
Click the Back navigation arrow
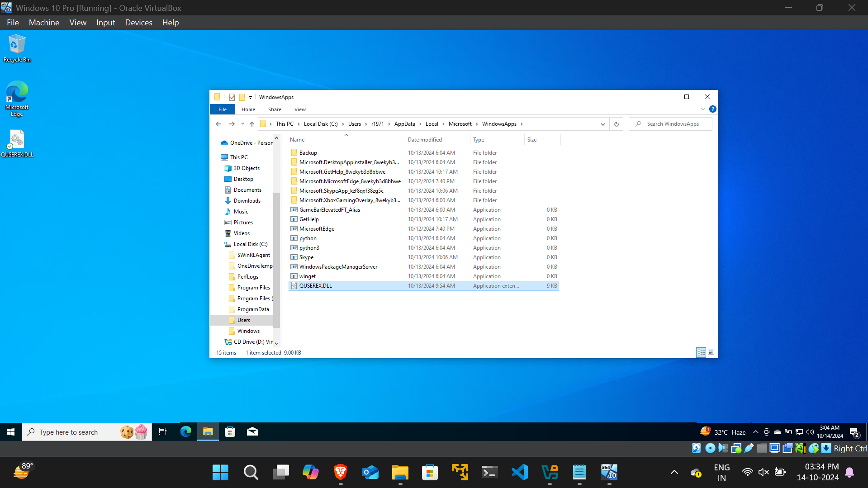pyautogui.click(x=218, y=124)
